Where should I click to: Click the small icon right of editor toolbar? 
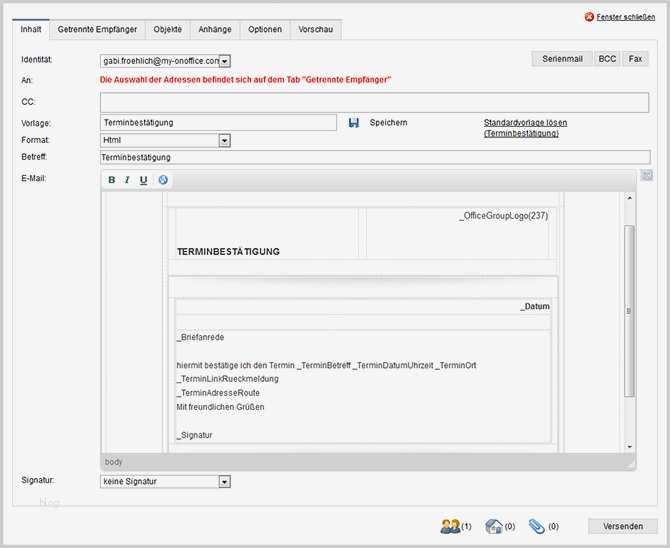(x=647, y=175)
